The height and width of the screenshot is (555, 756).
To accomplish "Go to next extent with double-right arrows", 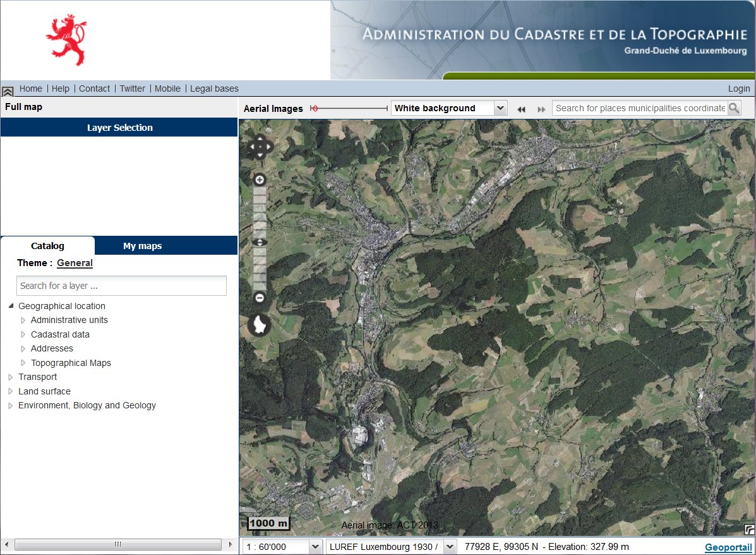I will (541, 109).
